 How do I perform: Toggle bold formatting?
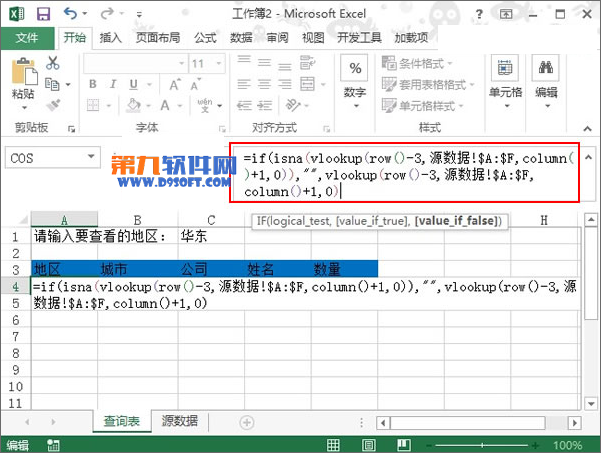coord(93,84)
